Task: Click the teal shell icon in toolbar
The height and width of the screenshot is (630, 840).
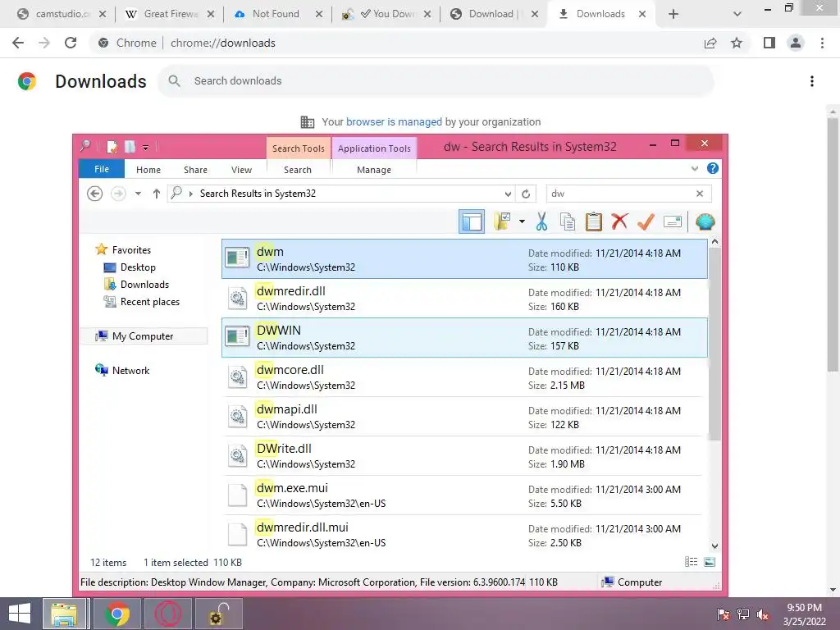Action: pyautogui.click(x=705, y=221)
